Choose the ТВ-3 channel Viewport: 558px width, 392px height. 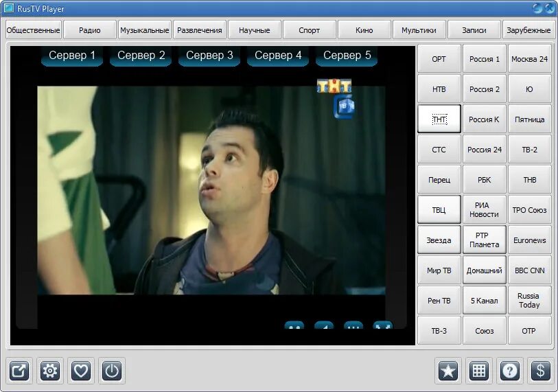click(x=439, y=331)
